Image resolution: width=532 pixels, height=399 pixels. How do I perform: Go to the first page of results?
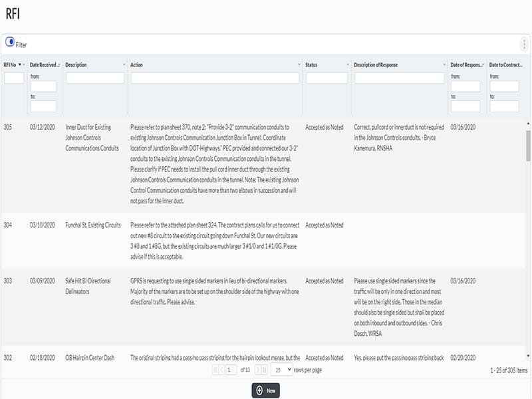215,370
